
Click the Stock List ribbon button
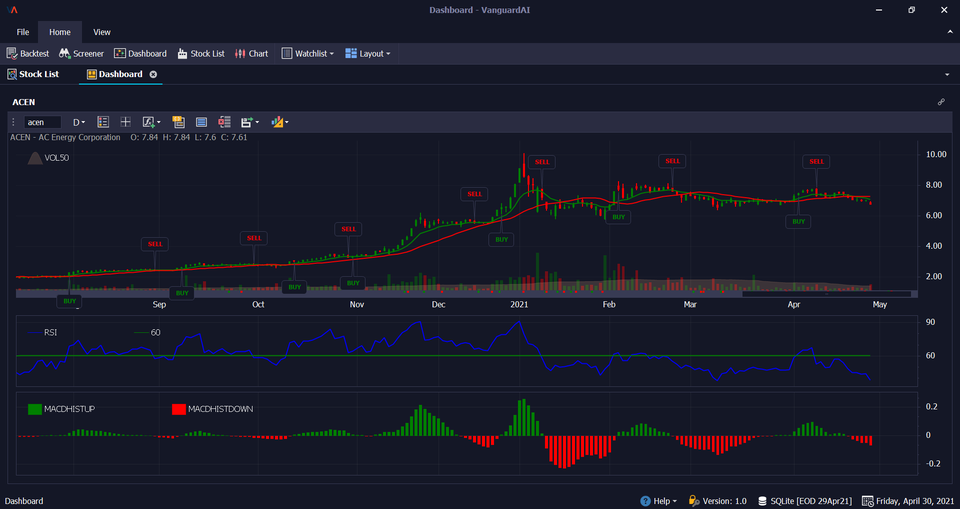point(201,54)
